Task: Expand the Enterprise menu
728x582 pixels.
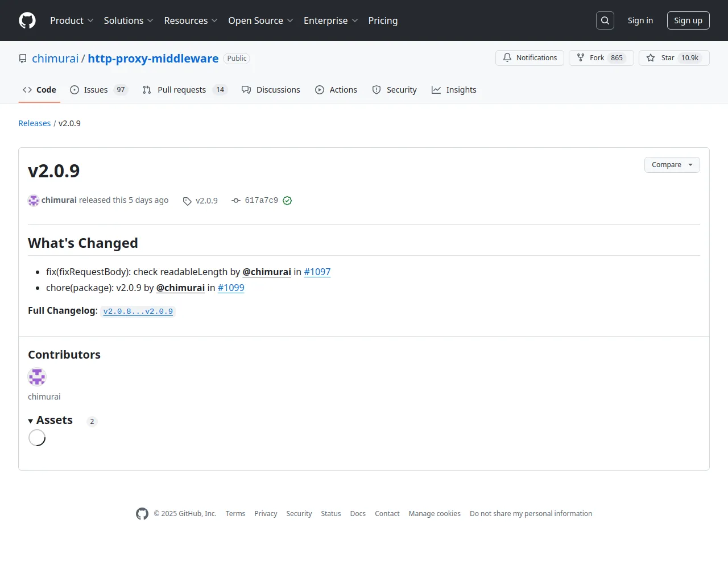Action: click(x=330, y=20)
